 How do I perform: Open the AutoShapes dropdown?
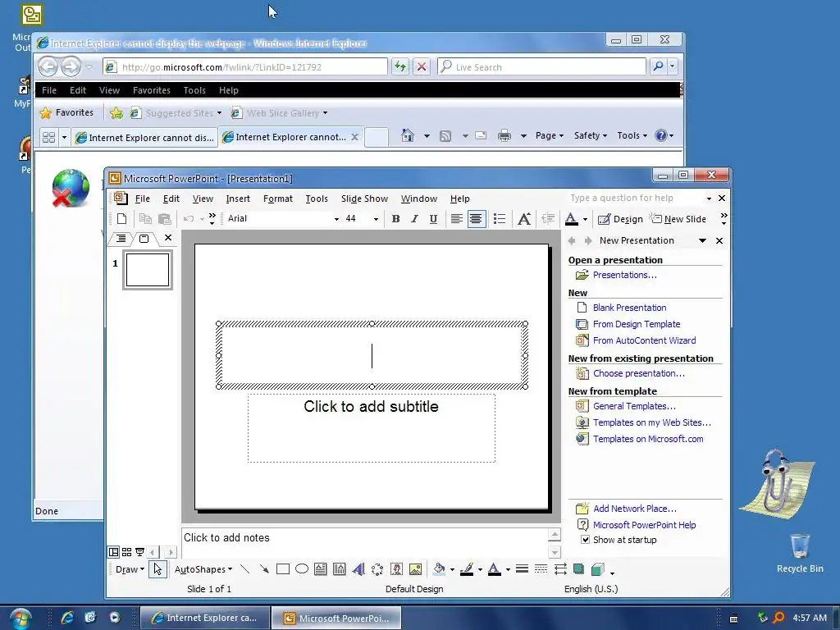tap(203, 569)
